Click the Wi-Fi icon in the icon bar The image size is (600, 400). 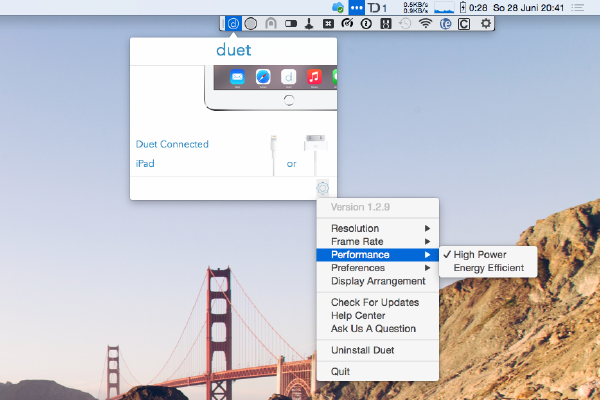pos(425,24)
